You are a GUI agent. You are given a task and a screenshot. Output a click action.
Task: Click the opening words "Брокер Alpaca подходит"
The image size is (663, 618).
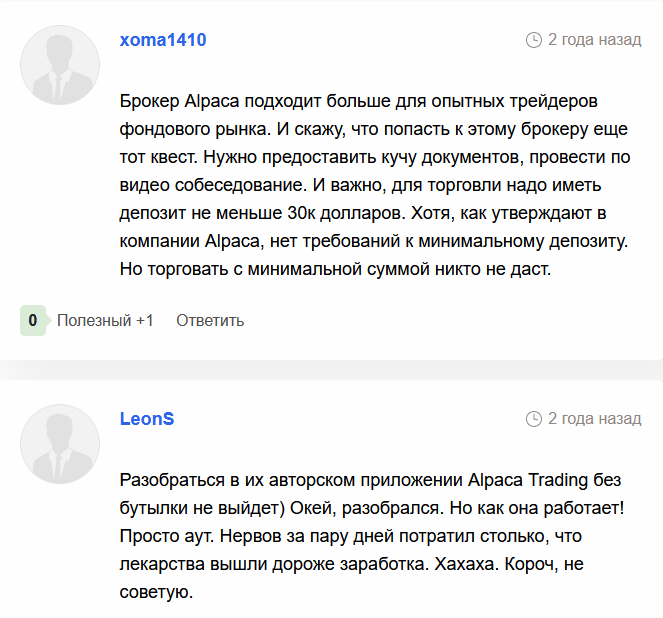(x=208, y=101)
